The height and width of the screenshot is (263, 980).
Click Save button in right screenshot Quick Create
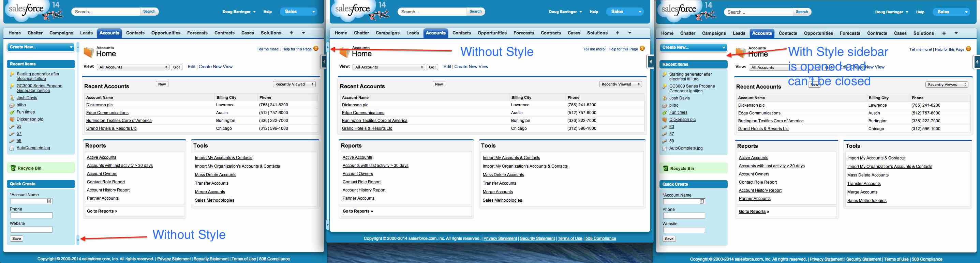click(669, 239)
